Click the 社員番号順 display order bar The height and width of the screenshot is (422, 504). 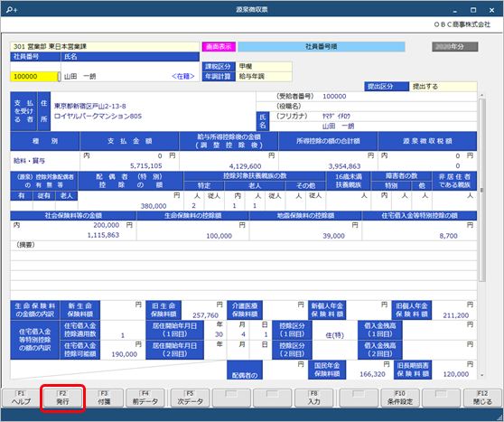coord(322,47)
